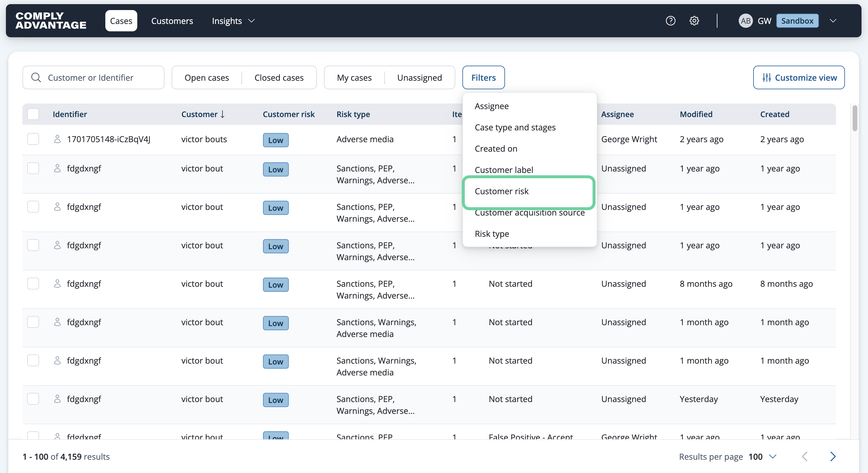This screenshot has width=868, height=473.
Task: Expand the account dropdown chevron
Action: pyautogui.click(x=833, y=21)
